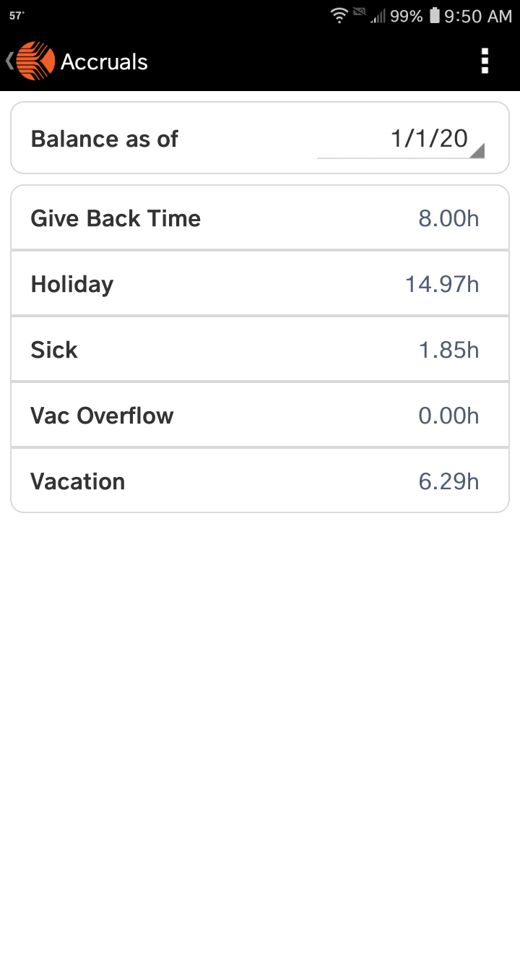The width and height of the screenshot is (520, 980).
Task: Tap the 14.97h Holiday balance value
Action: [441, 284]
